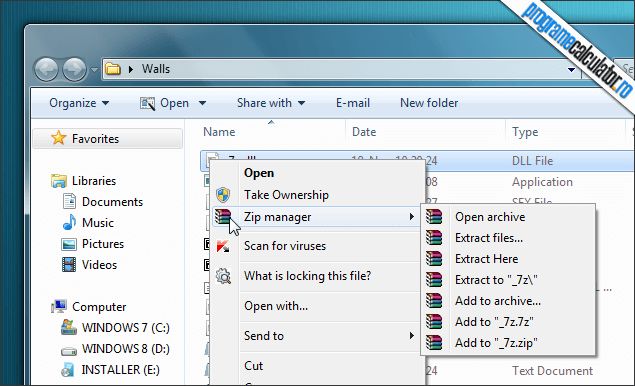Expand the Open button dropdown arrow

click(202, 103)
